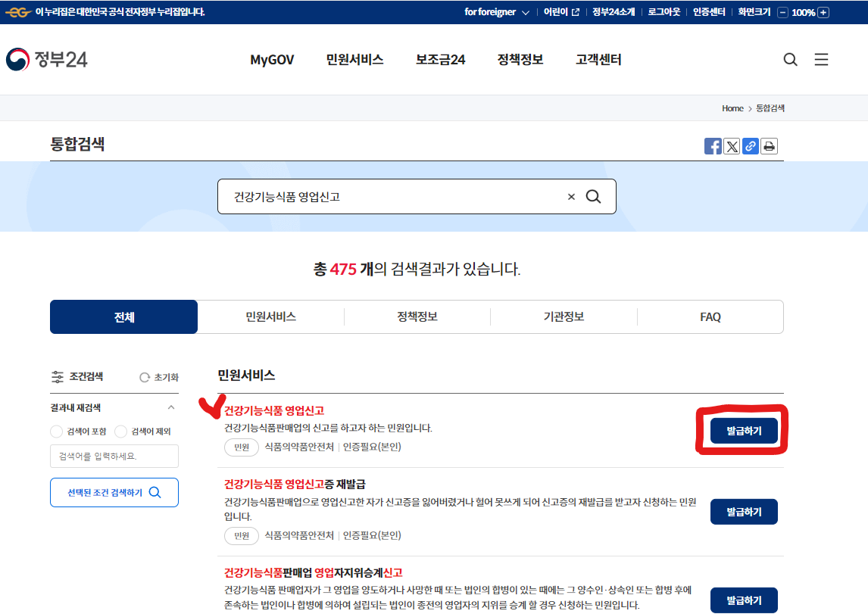The height and width of the screenshot is (614, 868).
Task: Select the 검색어 제외 radio button
Action: point(120,432)
